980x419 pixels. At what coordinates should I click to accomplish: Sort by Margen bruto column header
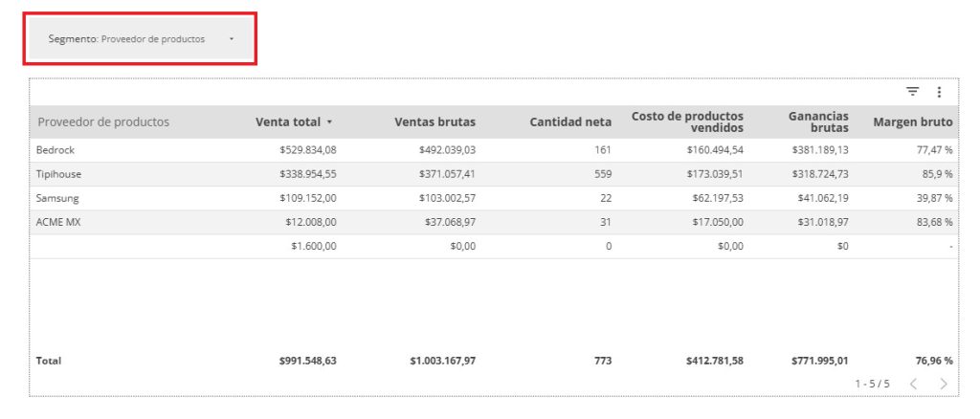(x=912, y=121)
